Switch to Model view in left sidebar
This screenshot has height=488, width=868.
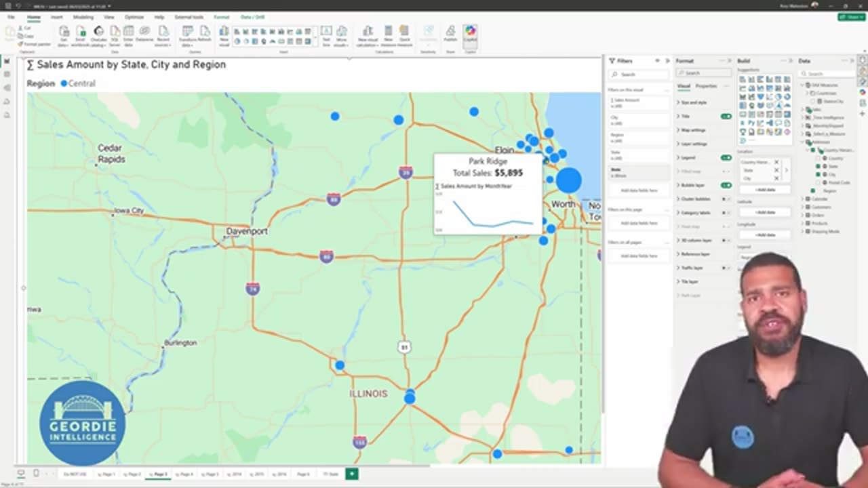pos(7,87)
